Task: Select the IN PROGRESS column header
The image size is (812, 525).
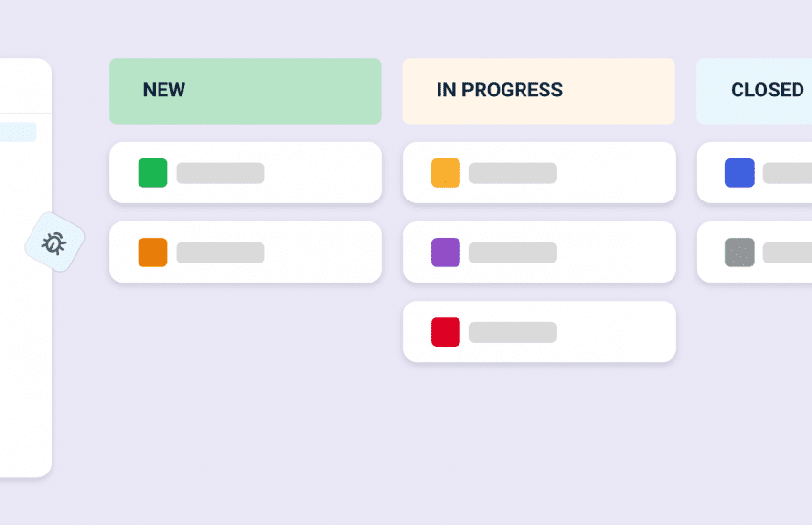Action: coord(539,91)
